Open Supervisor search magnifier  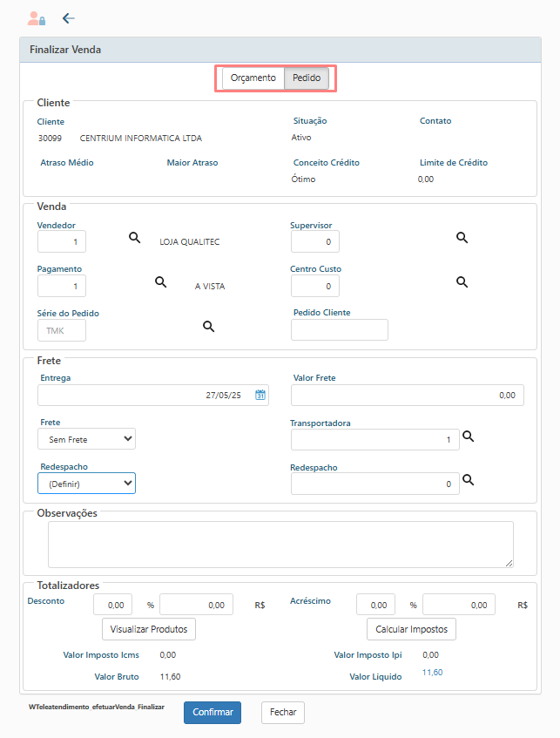pos(462,238)
